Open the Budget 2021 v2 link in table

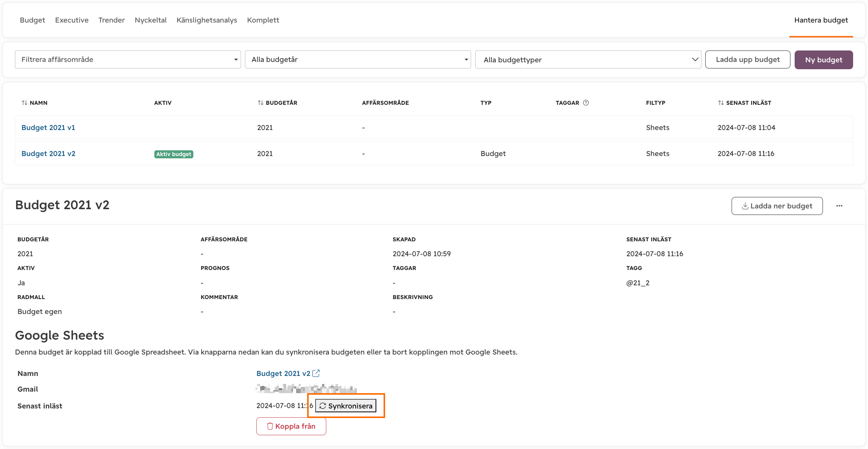(x=49, y=153)
